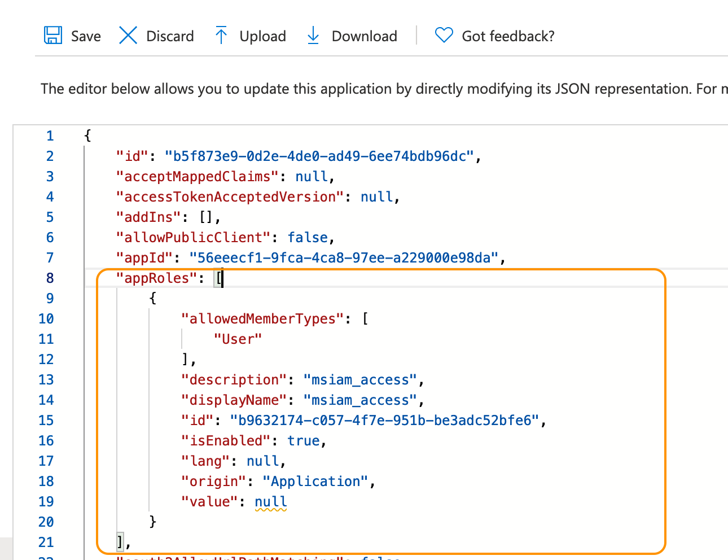Click the "User" string value

point(238,339)
